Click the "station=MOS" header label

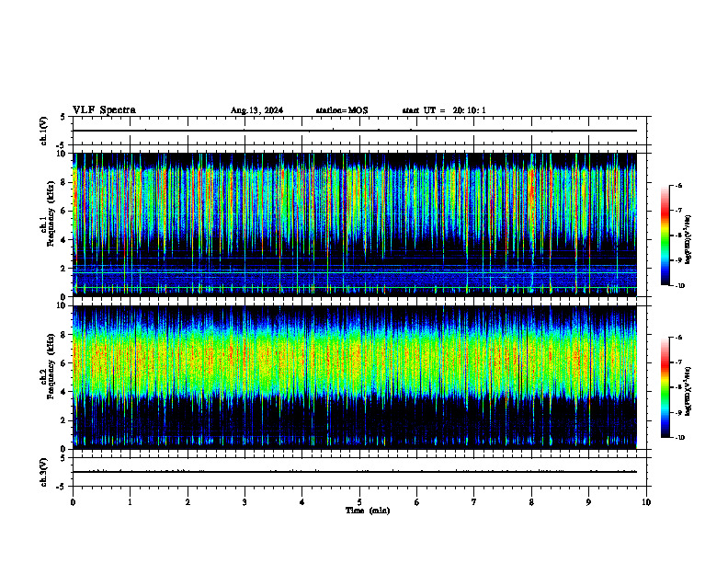coord(342,110)
